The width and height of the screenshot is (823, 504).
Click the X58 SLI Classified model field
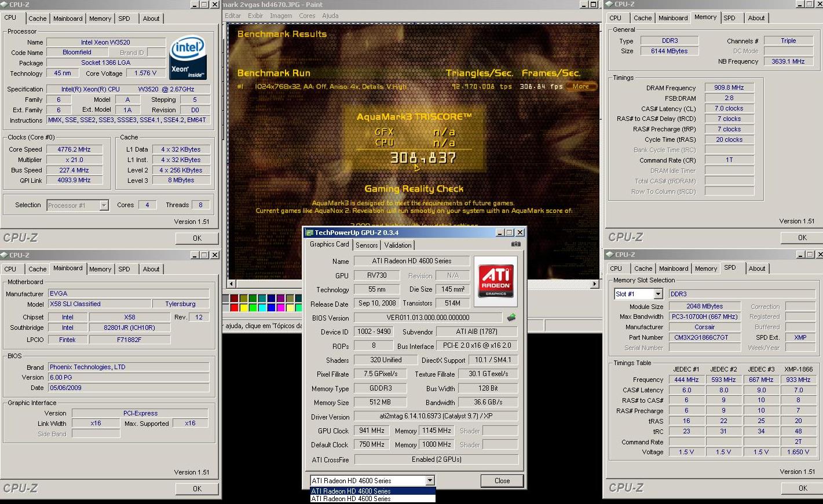click(x=98, y=304)
